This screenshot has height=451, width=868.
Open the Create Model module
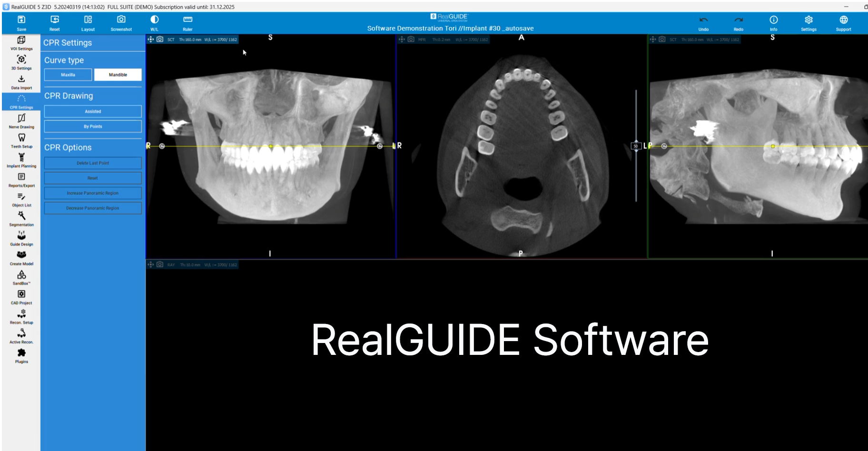coord(21,257)
